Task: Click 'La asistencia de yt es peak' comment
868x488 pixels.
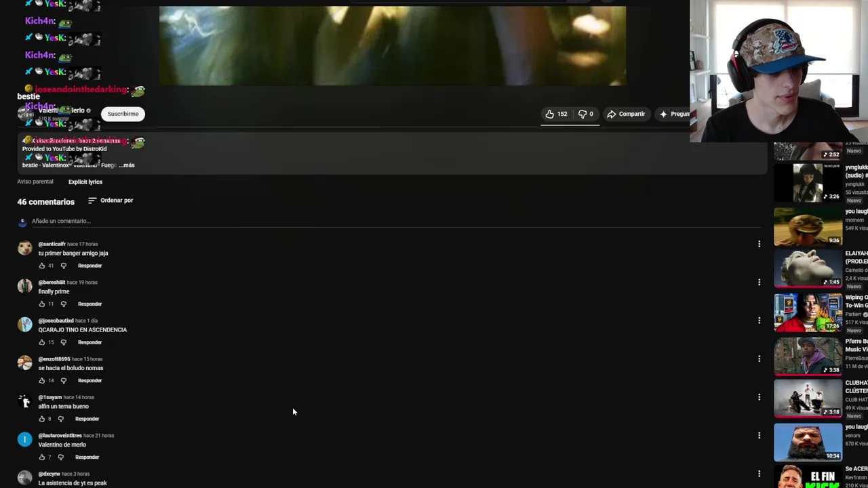Action: (x=73, y=483)
